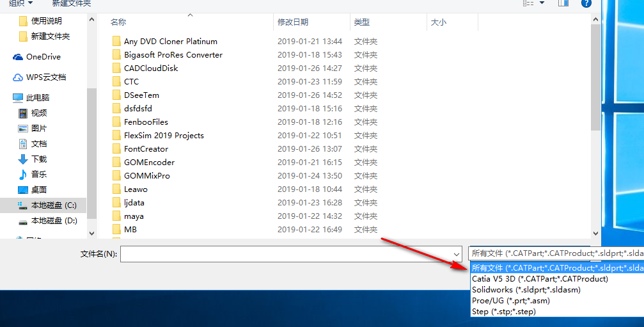Click the help question mark icon
Image resolution: width=644 pixels, height=327 pixels.
pyautogui.click(x=586, y=3)
